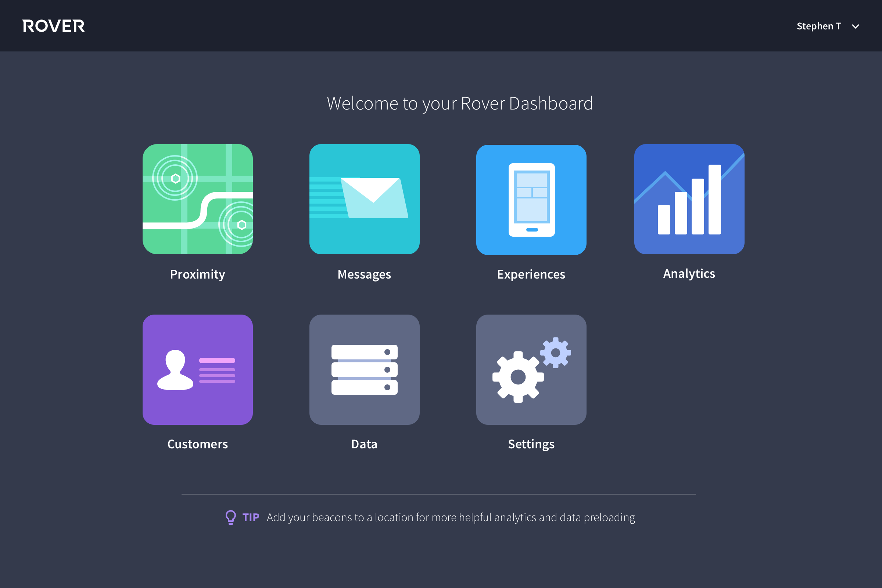Click the lightbulb tip icon
The width and height of the screenshot is (882, 588).
[x=231, y=517]
